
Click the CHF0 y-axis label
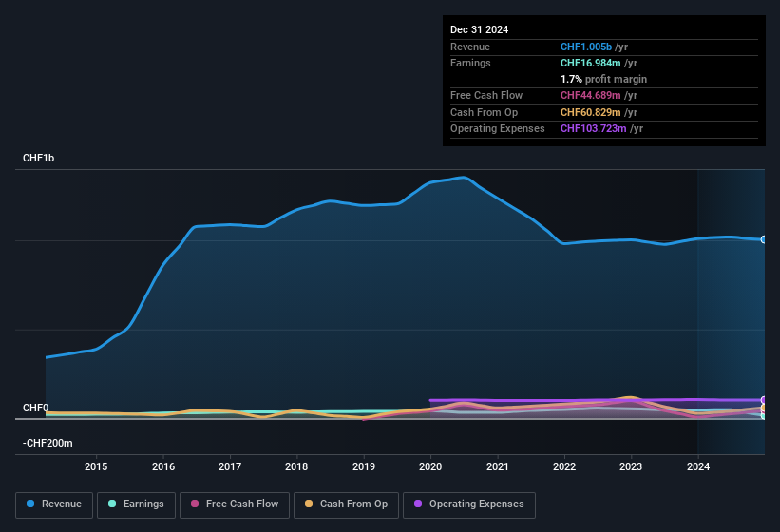pos(36,408)
